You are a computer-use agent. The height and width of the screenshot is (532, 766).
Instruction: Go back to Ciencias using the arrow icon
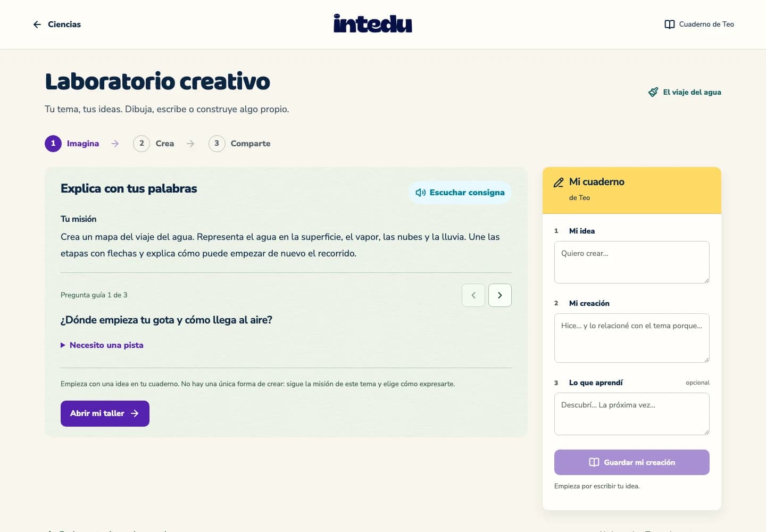(x=37, y=24)
